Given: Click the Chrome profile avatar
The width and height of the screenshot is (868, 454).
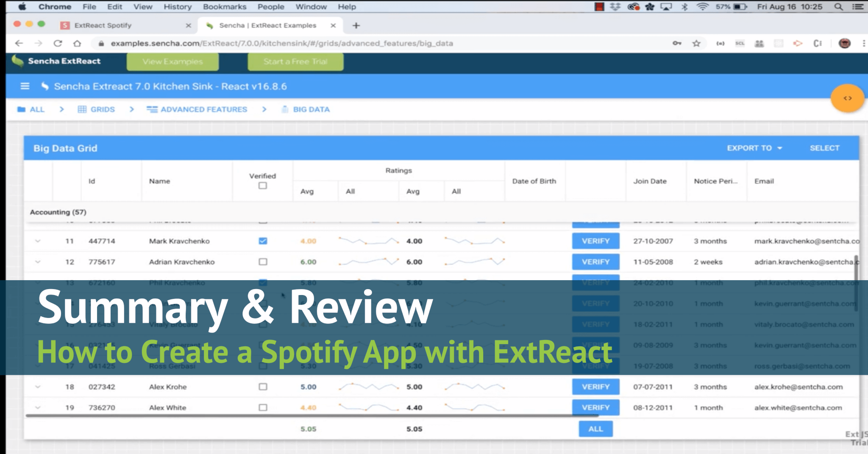Looking at the screenshot, I should pyautogui.click(x=845, y=43).
